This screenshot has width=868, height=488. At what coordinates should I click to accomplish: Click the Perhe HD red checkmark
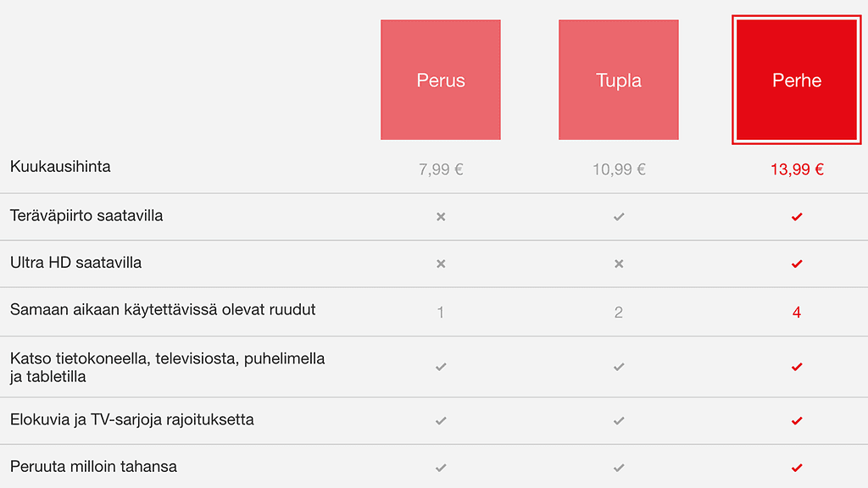797,217
